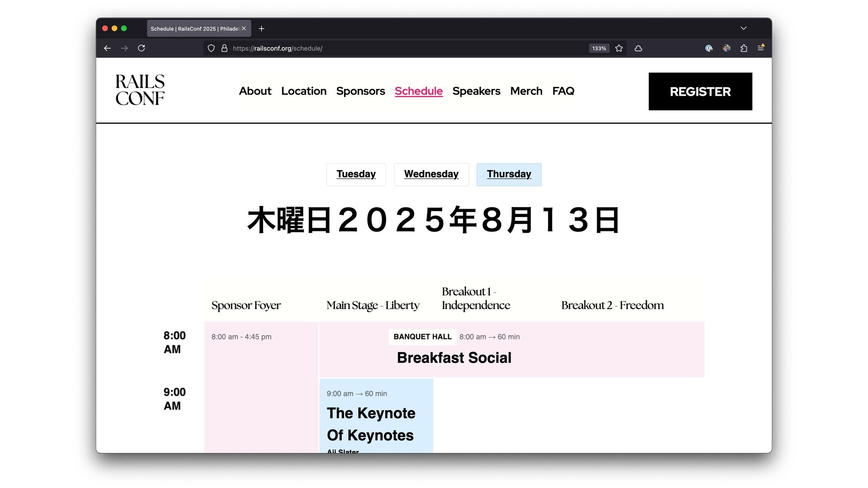Click the Main Stage - Liberty heading
This screenshot has width=868, height=488.
(x=373, y=305)
